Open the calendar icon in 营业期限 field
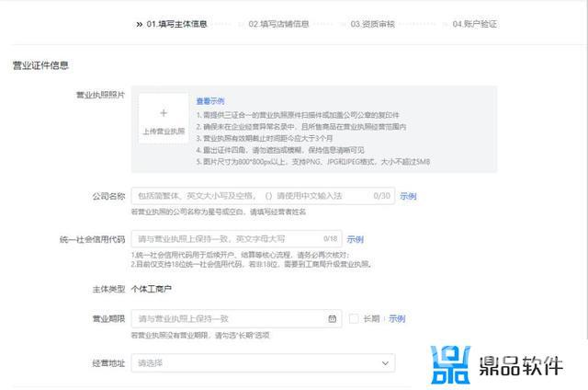 [333, 318]
